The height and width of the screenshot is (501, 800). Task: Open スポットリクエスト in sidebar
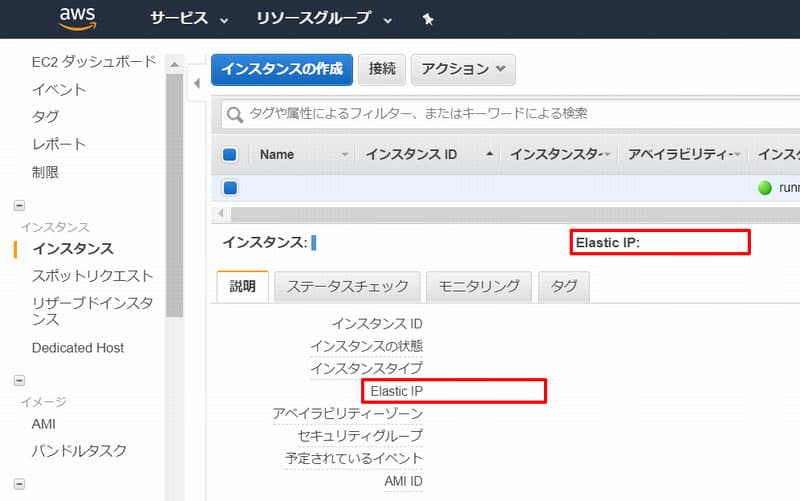pyautogui.click(x=92, y=276)
